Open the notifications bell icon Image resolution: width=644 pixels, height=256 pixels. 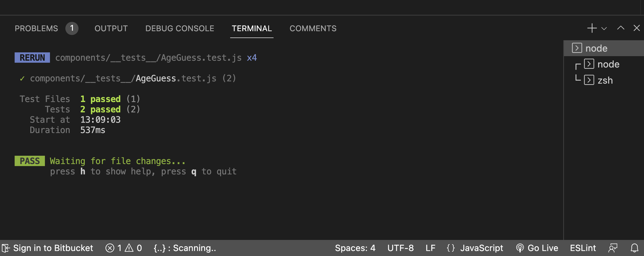[x=634, y=248]
